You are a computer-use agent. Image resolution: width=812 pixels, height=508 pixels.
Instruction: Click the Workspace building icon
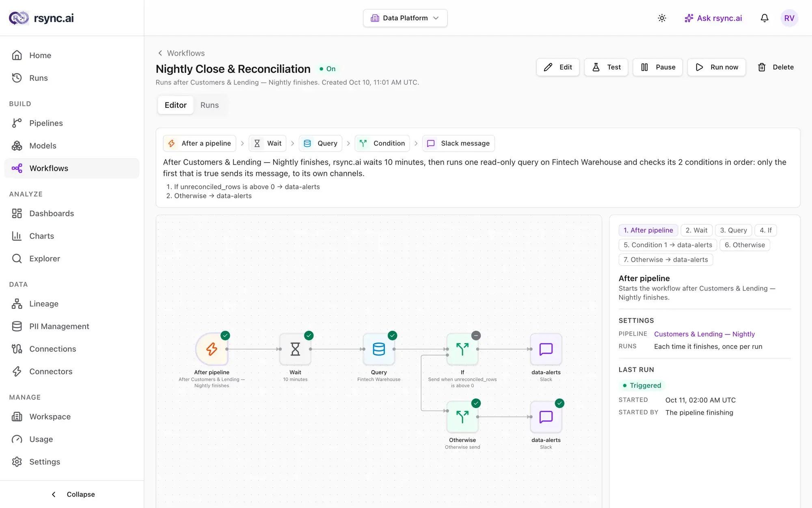point(17,417)
